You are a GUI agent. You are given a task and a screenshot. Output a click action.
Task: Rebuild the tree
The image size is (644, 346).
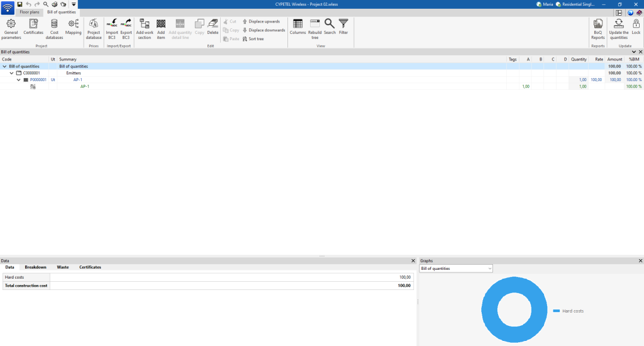(315, 29)
